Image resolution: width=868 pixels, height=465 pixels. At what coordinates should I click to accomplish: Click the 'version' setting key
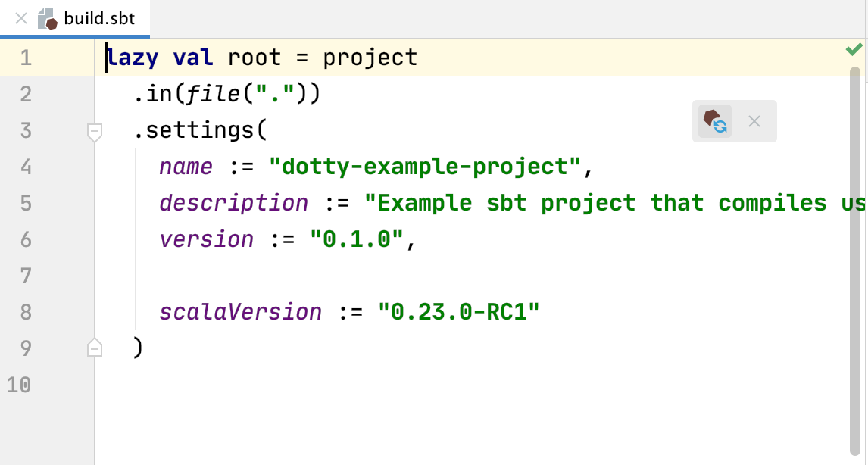[207, 240]
